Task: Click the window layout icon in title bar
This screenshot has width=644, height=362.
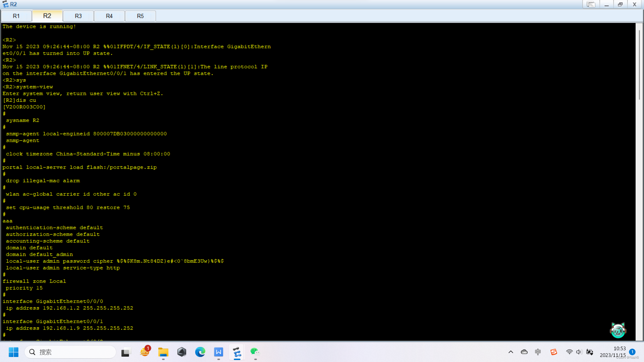Action: pos(591,4)
